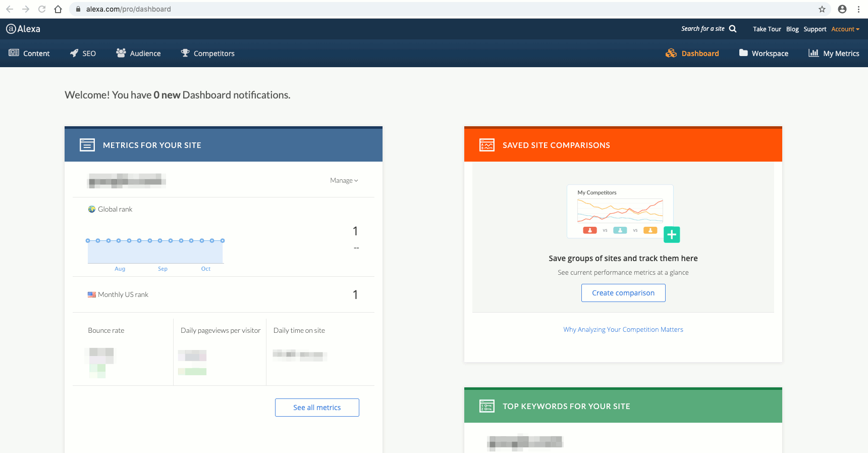Click the My Metrics bar chart icon

(x=813, y=53)
